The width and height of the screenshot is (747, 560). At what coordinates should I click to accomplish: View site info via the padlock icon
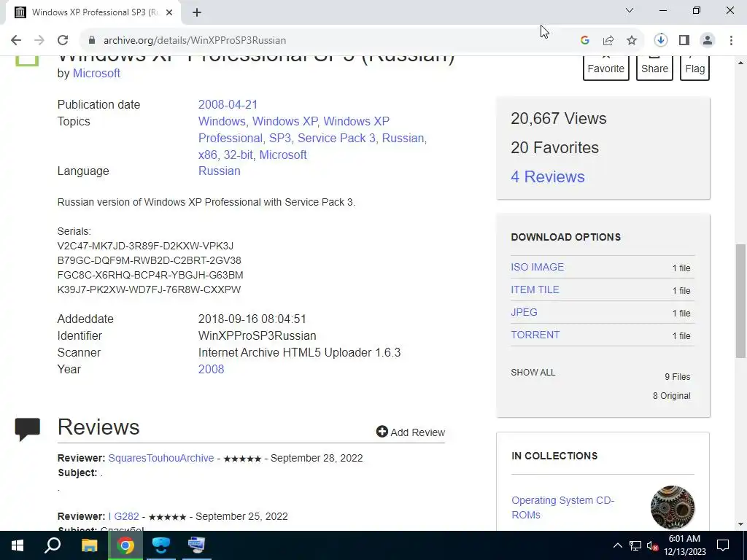[x=92, y=40]
